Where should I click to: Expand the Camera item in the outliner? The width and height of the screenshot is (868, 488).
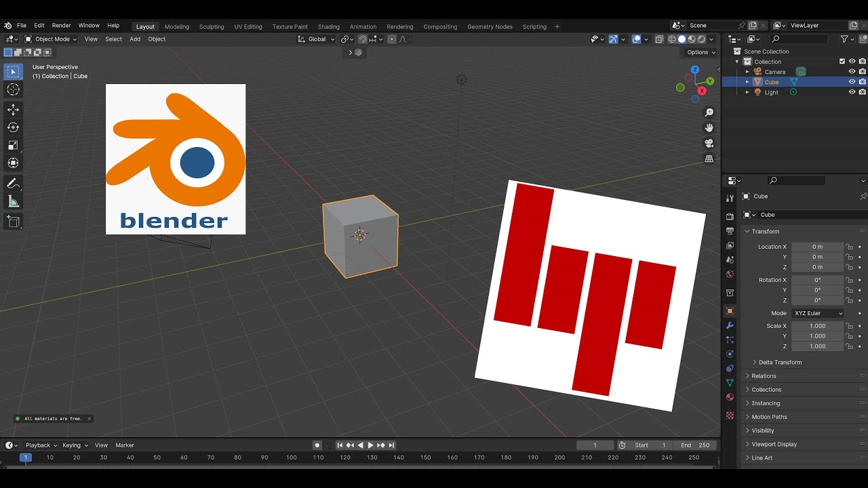pos(747,72)
